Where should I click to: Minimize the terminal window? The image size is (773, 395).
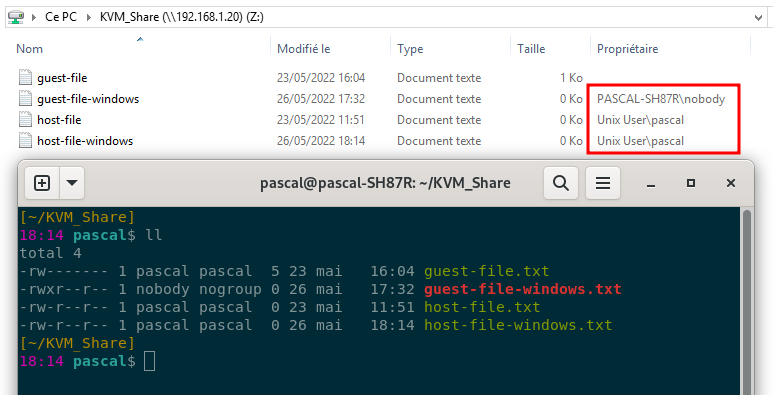tap(651, 184)
